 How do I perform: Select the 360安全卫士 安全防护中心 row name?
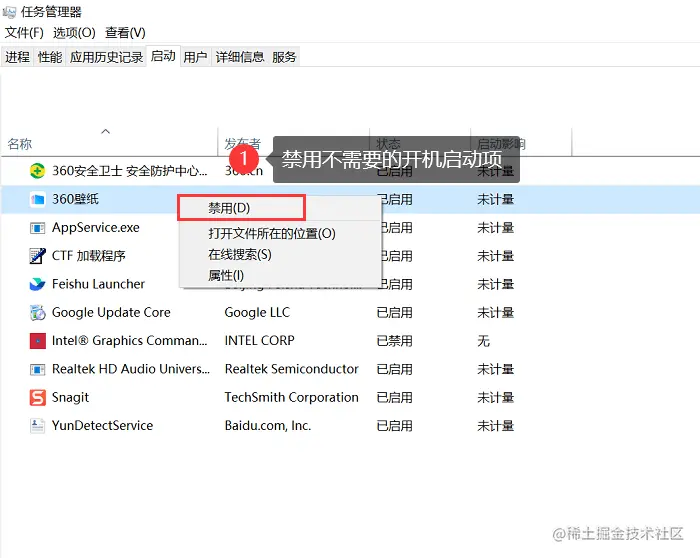[129, 171]
